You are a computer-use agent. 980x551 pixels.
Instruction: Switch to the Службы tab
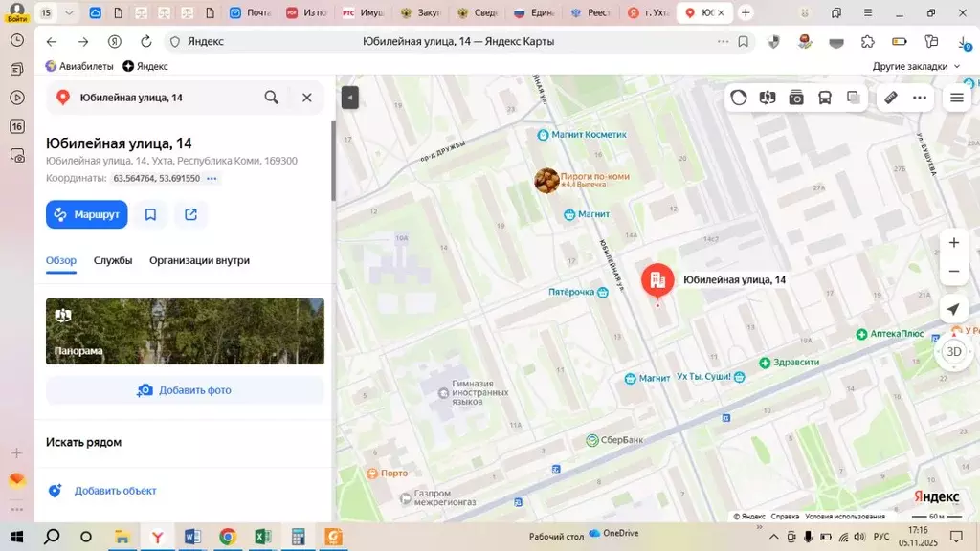point(113,260)
